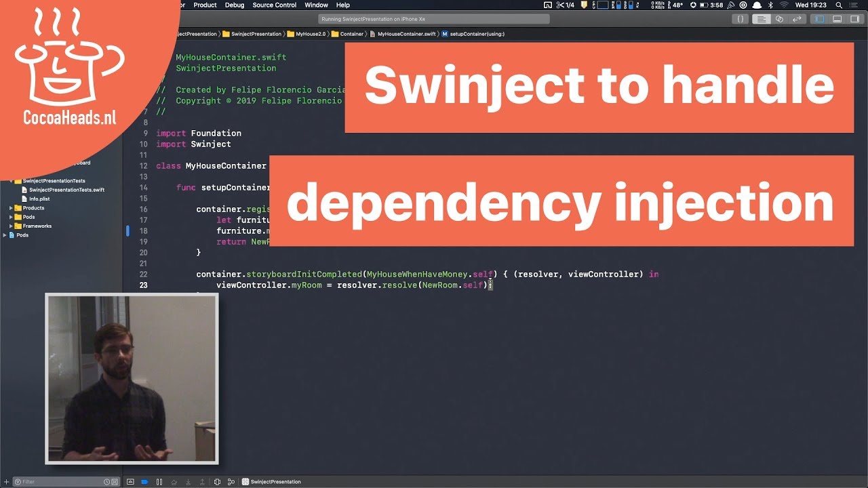The image size is (868, 488).
Task: Collapse the SwinjectPresentationTests group
Action: tap(12, 181)
